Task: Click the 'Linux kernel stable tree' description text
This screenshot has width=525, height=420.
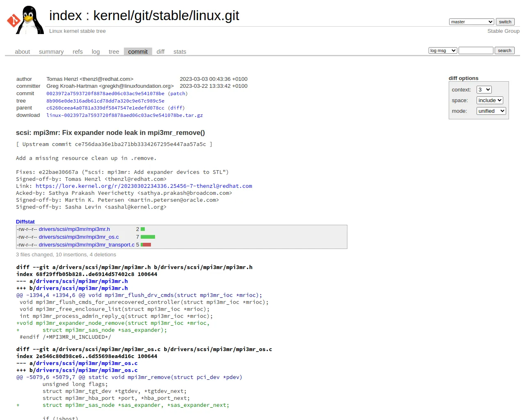Action: tap(78, 31)
